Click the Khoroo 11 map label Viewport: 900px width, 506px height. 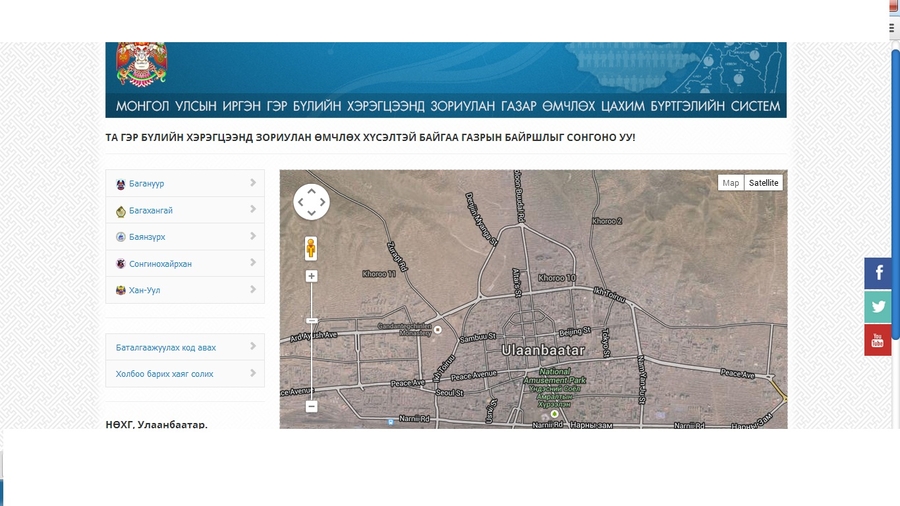point(379,274)
